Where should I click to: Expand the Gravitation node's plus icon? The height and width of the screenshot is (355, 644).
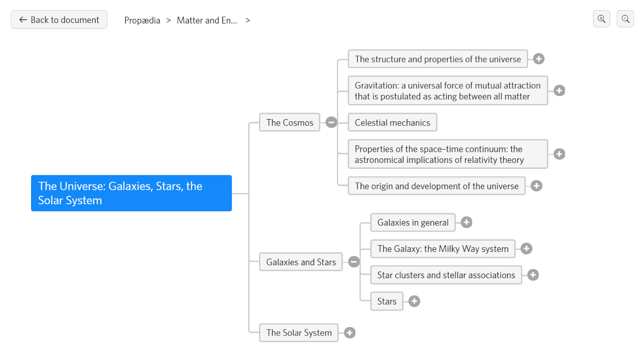(559, 91)
